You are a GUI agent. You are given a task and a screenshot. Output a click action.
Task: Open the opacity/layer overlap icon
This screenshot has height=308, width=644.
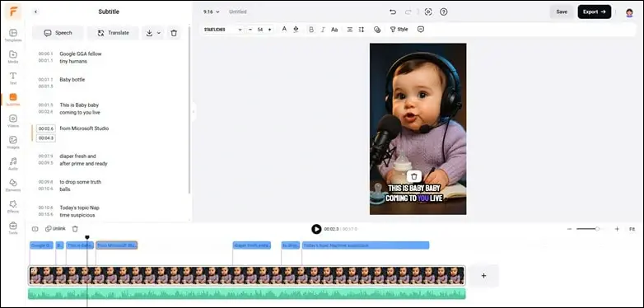[x=377, y=30]
